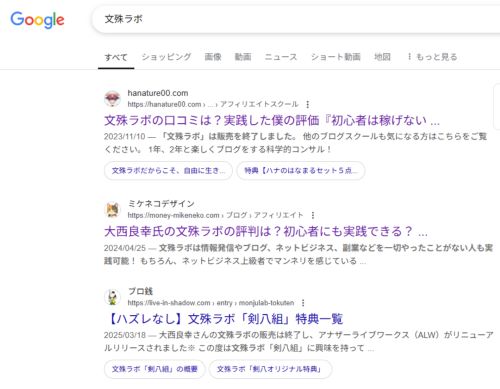Screen dimensions: 500x389
Task: Click the hanature00.com site favicon
Action: 112,99
